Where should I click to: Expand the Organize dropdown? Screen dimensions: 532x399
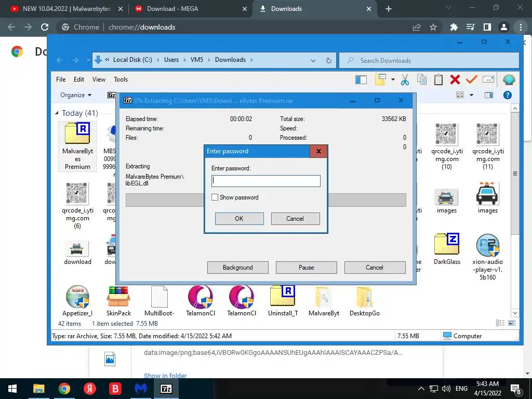click(x=76, y=95)
